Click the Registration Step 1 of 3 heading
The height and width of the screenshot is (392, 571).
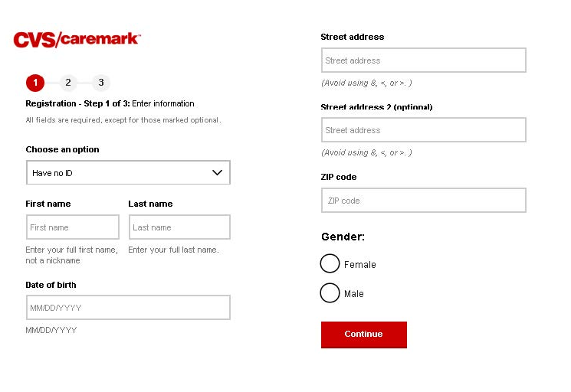coord(110,103)
